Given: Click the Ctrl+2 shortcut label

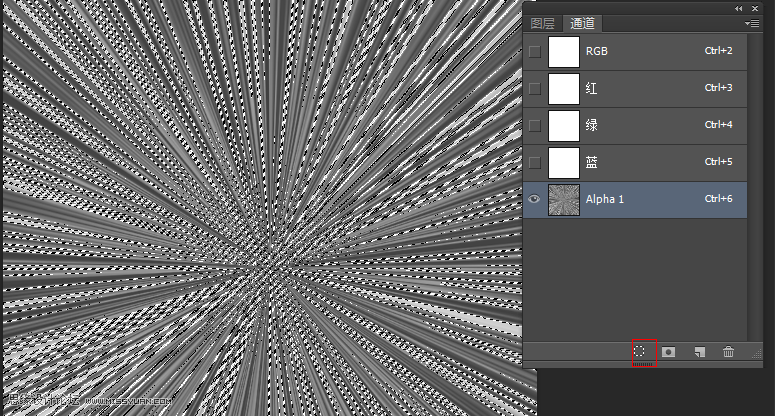Looking at the screenshot, I should [719, 50].
